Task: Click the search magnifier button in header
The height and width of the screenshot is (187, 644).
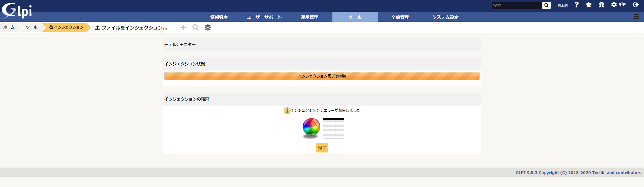Action: (546, 5)
